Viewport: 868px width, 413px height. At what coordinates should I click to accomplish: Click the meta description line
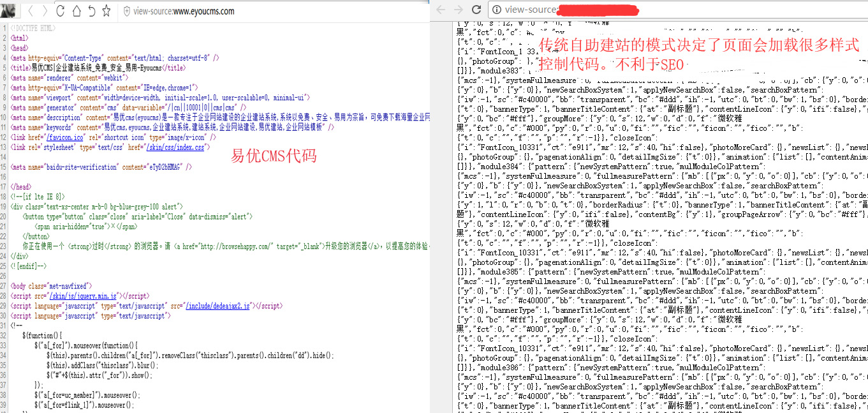coord(220,117)
